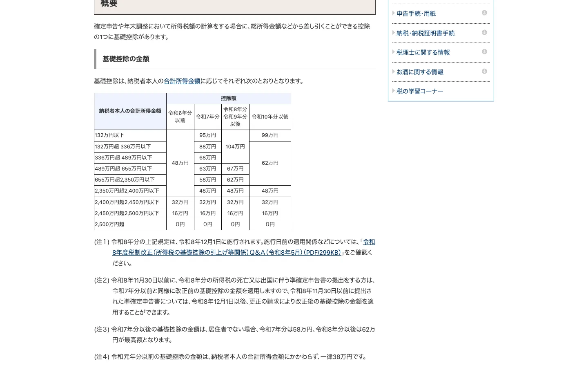
Task: Click the 132万円以下 row label
Action: point(130,135)
